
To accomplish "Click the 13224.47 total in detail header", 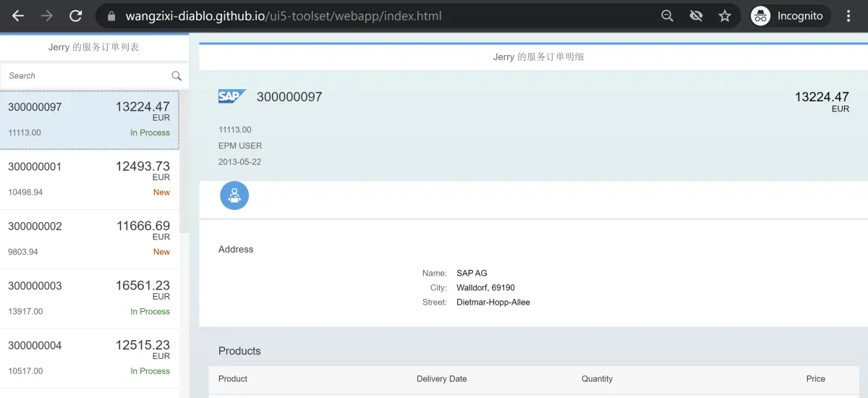I will [x=822, y=96].
